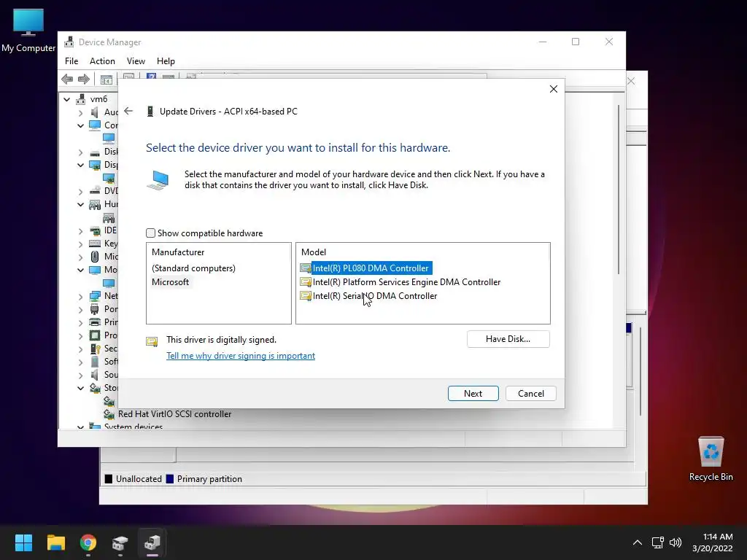Enable the Show compatible hardware checkbox
Screen dimensions: 747x560
[x=150, y=233]
